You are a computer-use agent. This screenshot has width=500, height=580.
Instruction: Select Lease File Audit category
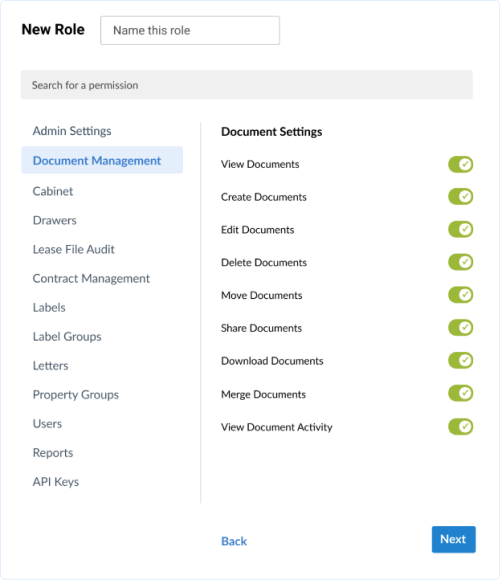click(x=74, y=249)
